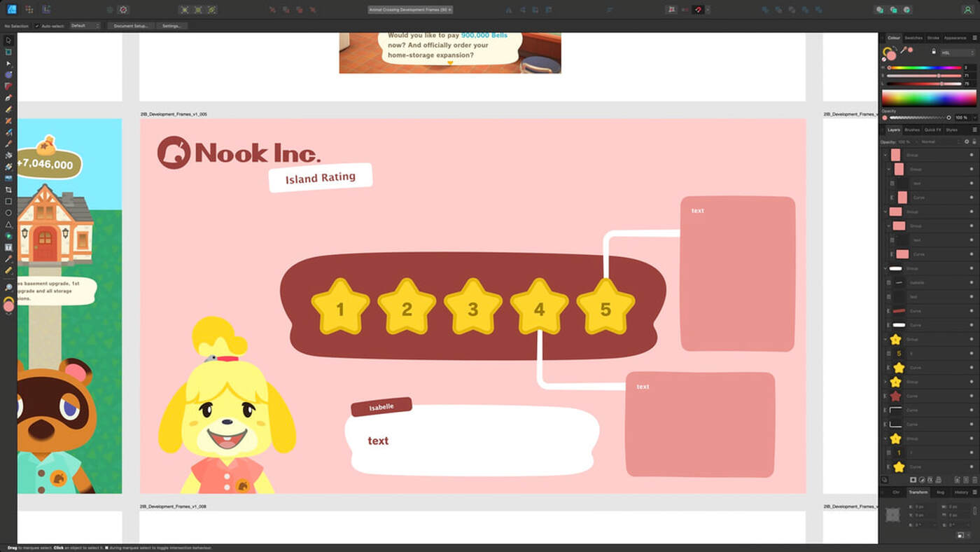This screenshot has width=980, height=552.
Task: Adjust the Hue slider
Action: [x=924, y=68]
